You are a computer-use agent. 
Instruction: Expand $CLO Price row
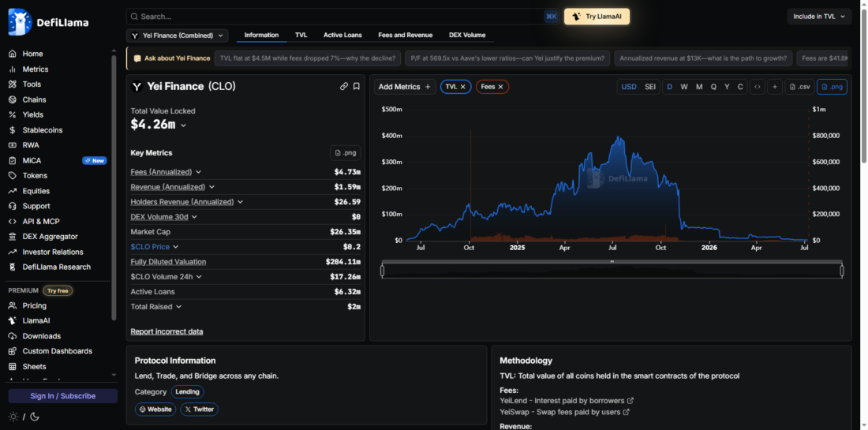click(175, 247)
